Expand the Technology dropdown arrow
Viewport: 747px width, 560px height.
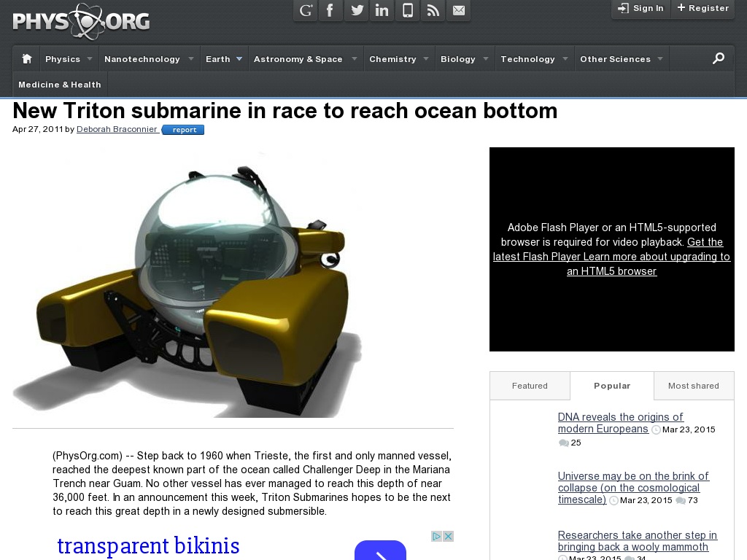tap(565, 58)
